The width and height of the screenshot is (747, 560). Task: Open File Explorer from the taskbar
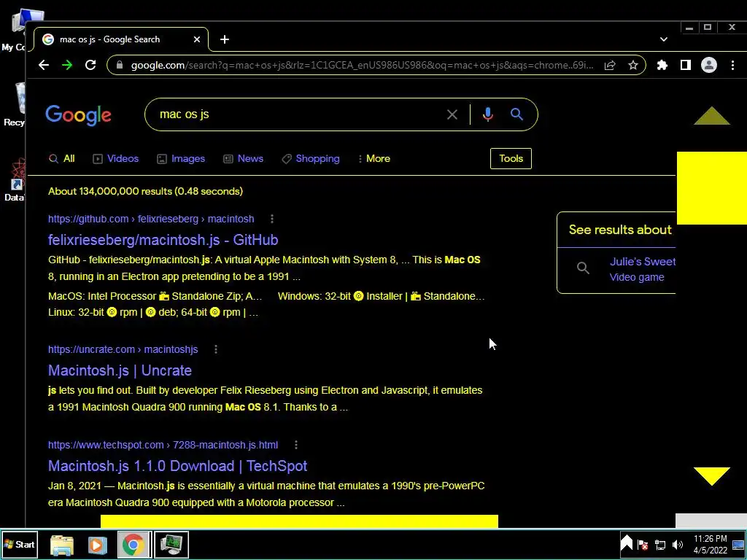[x=62, y=545]
